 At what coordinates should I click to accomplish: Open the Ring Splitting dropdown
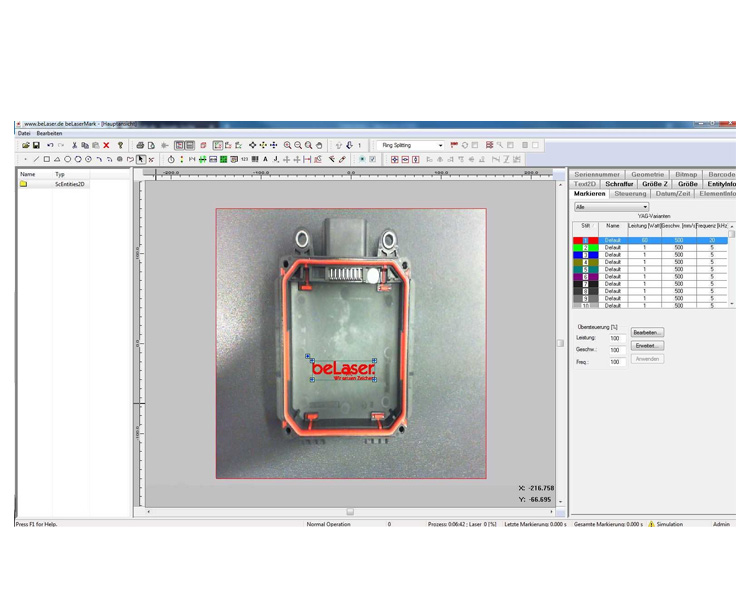[440, 145]
